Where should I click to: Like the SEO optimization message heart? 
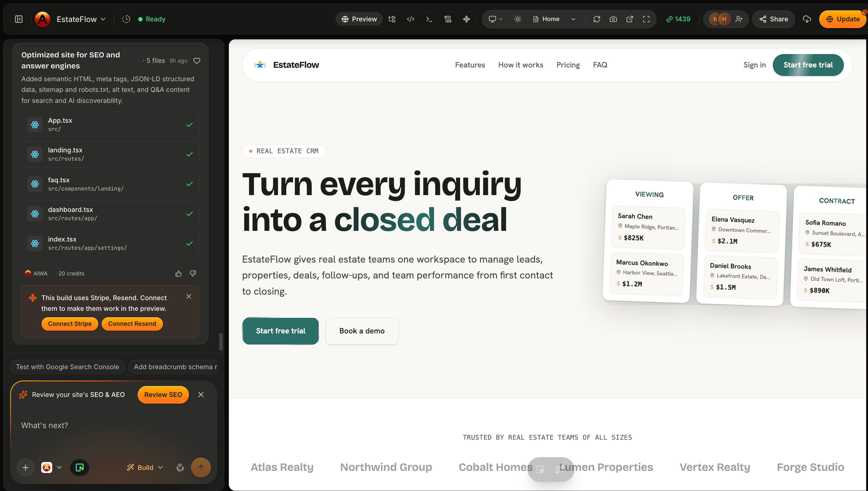click(197, 61)
